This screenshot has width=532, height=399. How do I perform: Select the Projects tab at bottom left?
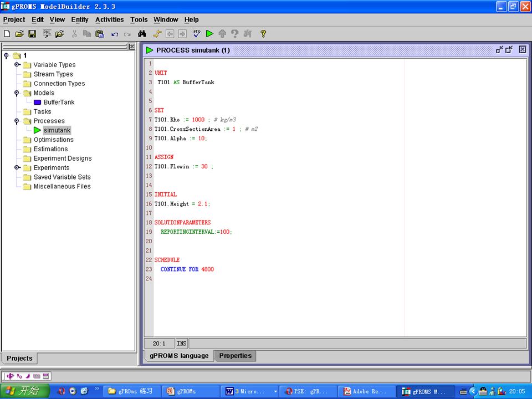tap(19, 358)
